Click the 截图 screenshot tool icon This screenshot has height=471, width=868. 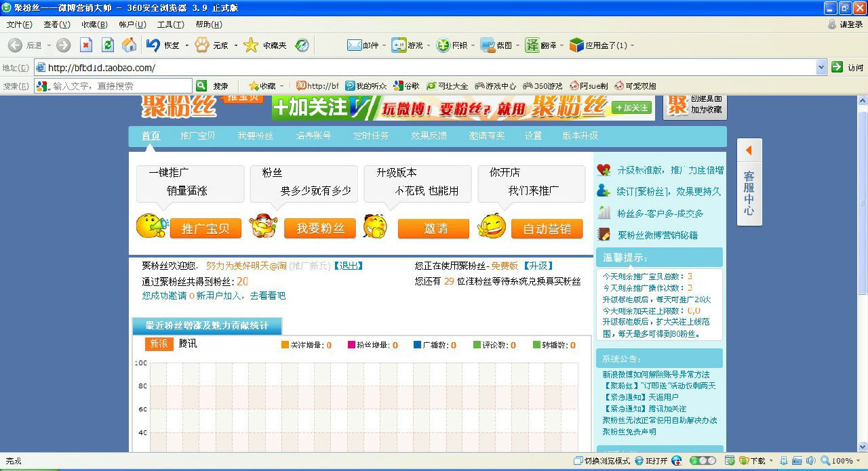pos(488,45)
